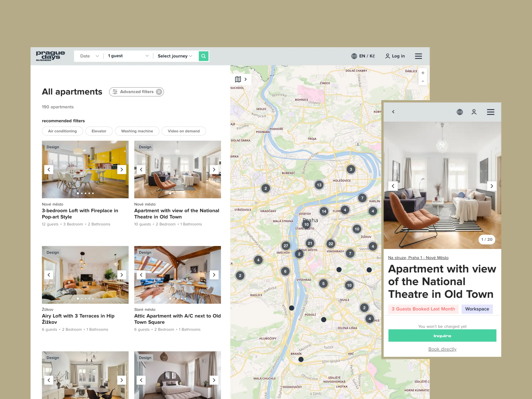Screen dimensions: 532x399
Task: Click the Book directly link
Action: coord(442,349)
